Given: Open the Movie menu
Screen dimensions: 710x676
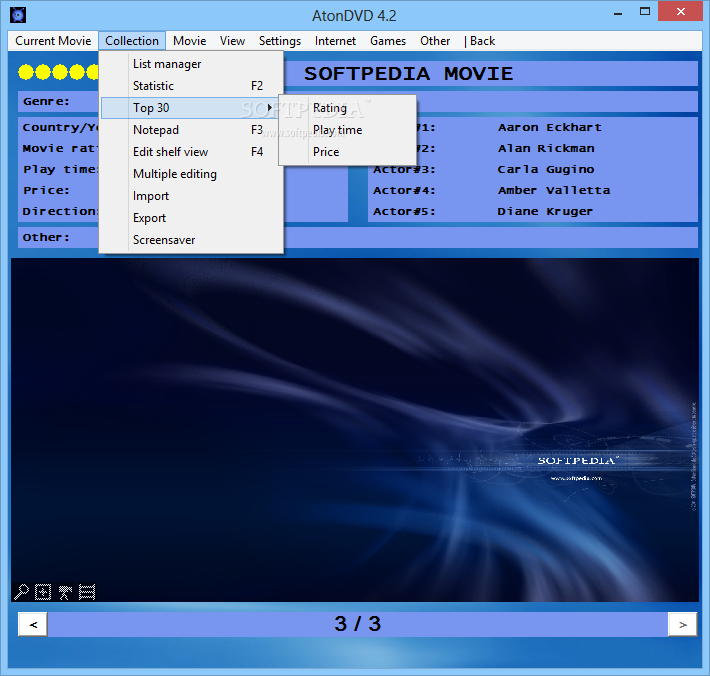Looking at the screenshot, I should [x=189, y=41].
